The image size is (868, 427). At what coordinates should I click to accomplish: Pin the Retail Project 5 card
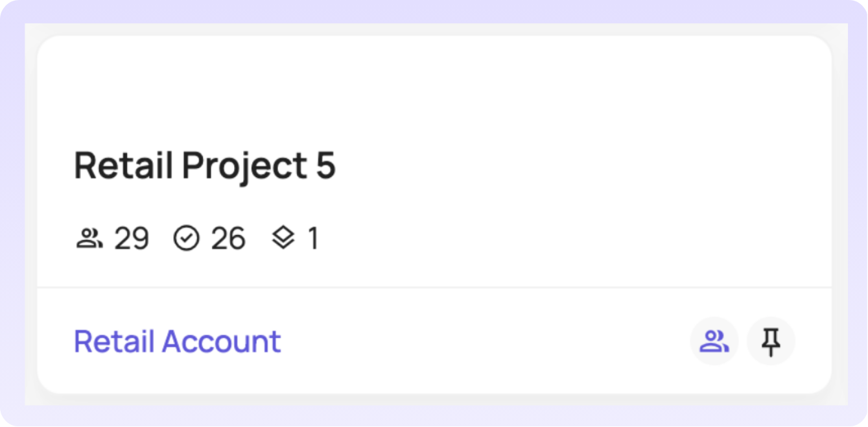[771, 341]
